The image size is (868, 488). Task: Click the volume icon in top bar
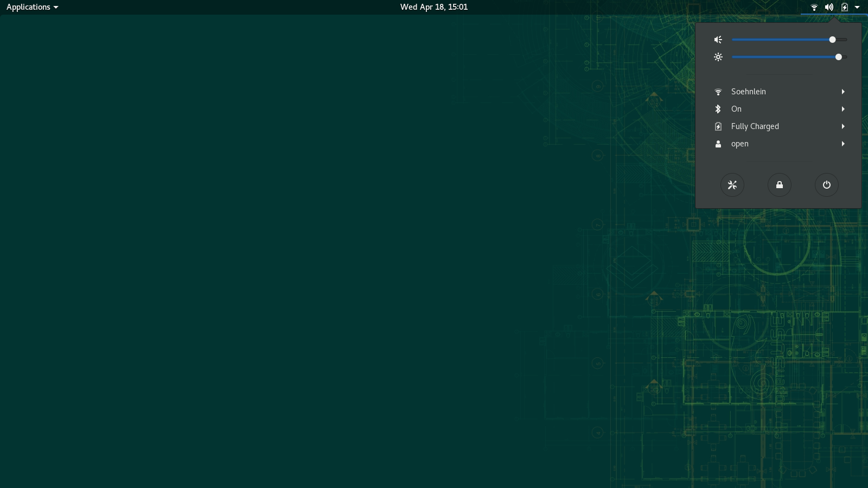[x=829, y=7]
